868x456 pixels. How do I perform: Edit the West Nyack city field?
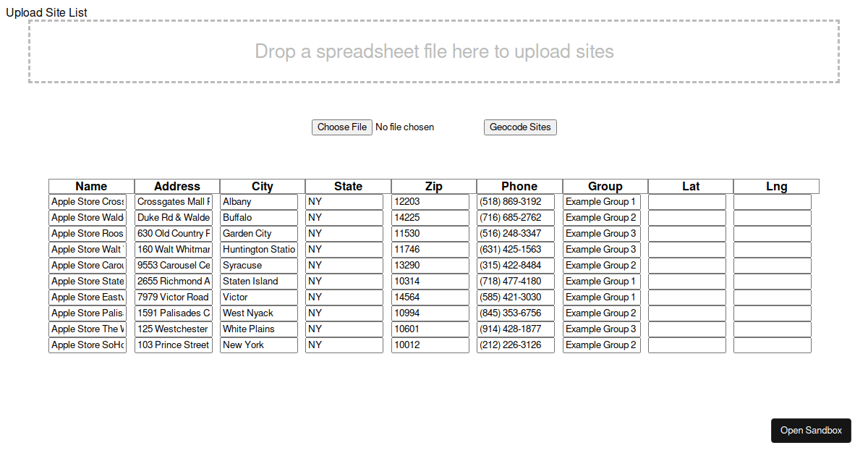coord(259,313)
